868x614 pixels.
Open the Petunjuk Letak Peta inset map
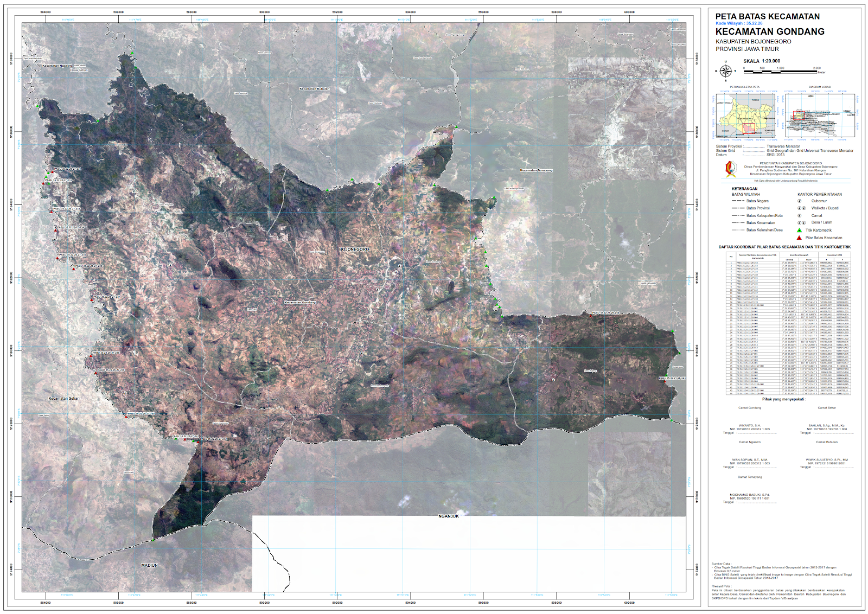coord(745,116)
